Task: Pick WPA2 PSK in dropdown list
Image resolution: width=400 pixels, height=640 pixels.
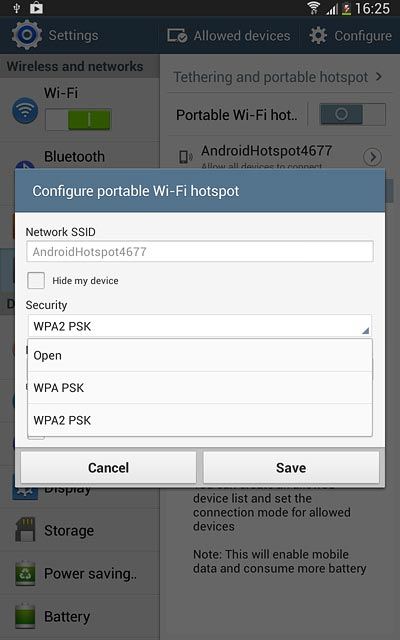Action: (200, 420)
